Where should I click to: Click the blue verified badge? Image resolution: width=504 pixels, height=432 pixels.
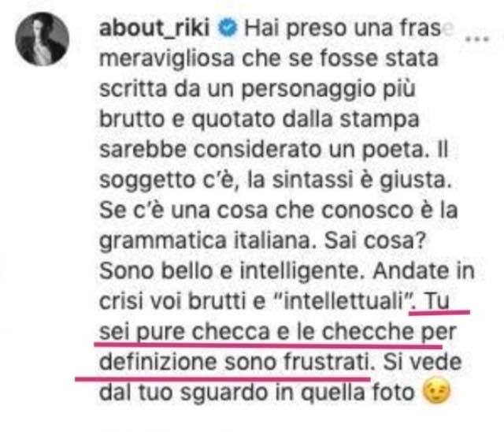pos(228,28)
